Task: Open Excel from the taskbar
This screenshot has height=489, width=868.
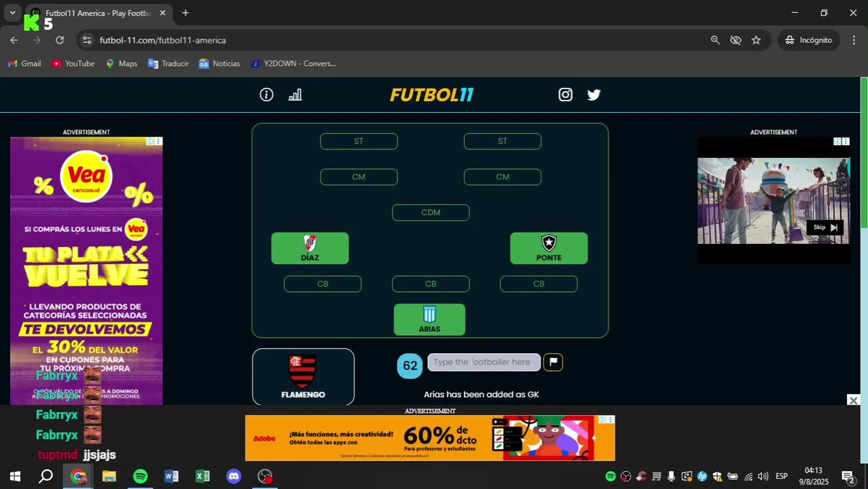Action: (202, 476)
